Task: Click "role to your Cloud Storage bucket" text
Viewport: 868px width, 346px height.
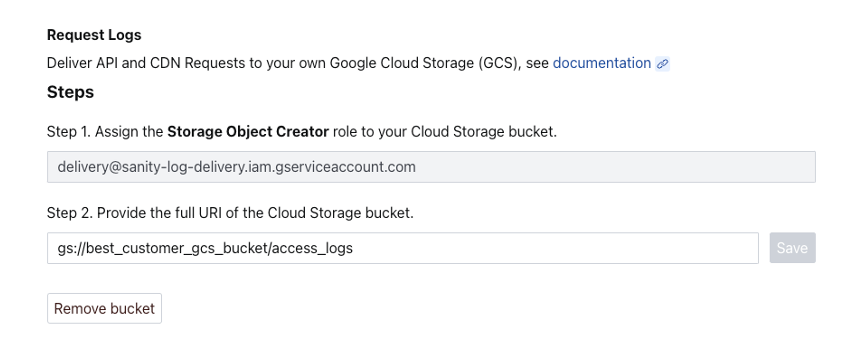Action: click(x=444, y=131)
